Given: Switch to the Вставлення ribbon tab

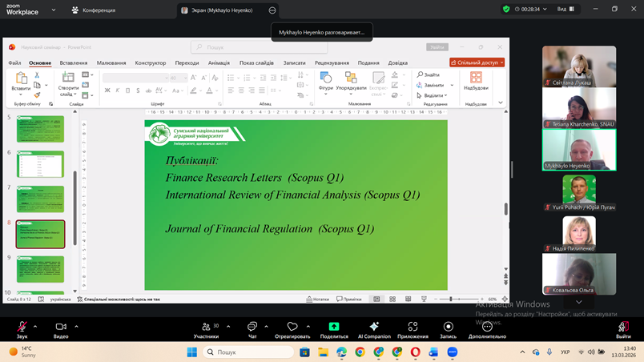Looking at the screenshot, I should (74, 62).
